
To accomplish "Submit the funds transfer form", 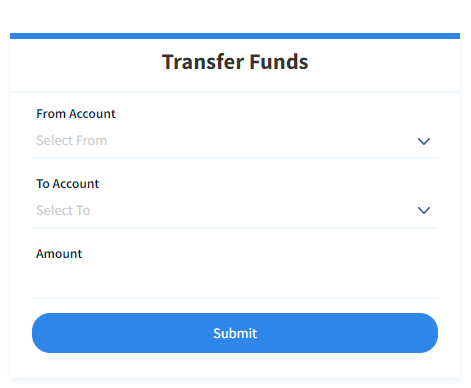I will 235,333.
